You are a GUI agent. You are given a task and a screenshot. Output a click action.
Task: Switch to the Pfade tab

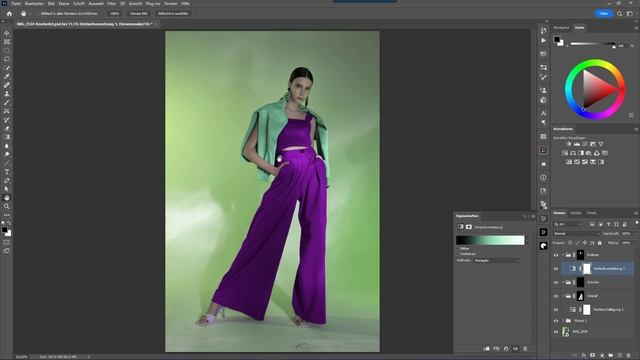pos(591,213)
